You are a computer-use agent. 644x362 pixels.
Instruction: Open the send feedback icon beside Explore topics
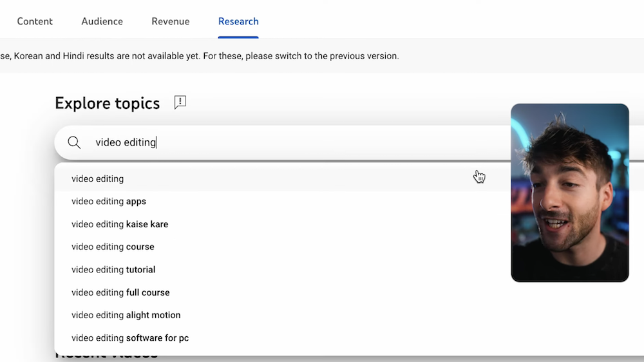[180, 102]
